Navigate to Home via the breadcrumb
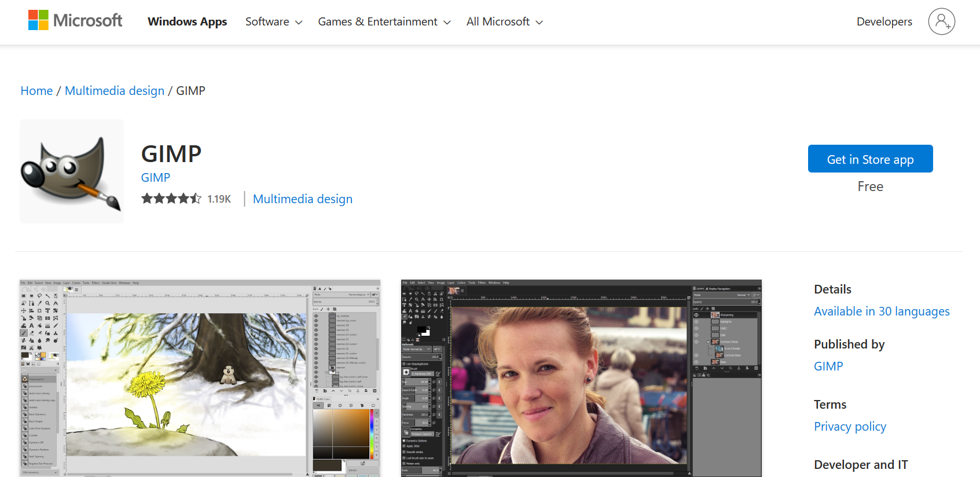The height and width of the screenshot is (477, 980). pyautogui.click(x=36, y=91)
